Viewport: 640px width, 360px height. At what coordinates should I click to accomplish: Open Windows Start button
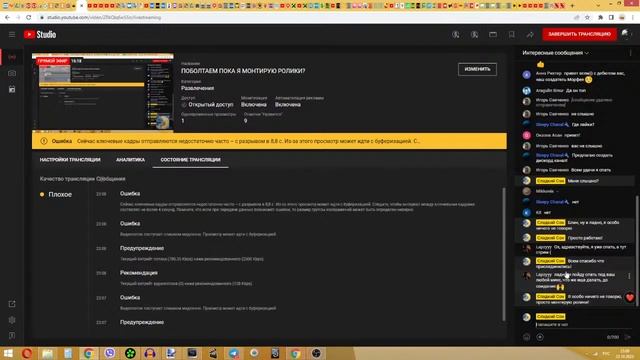(8, 353)
